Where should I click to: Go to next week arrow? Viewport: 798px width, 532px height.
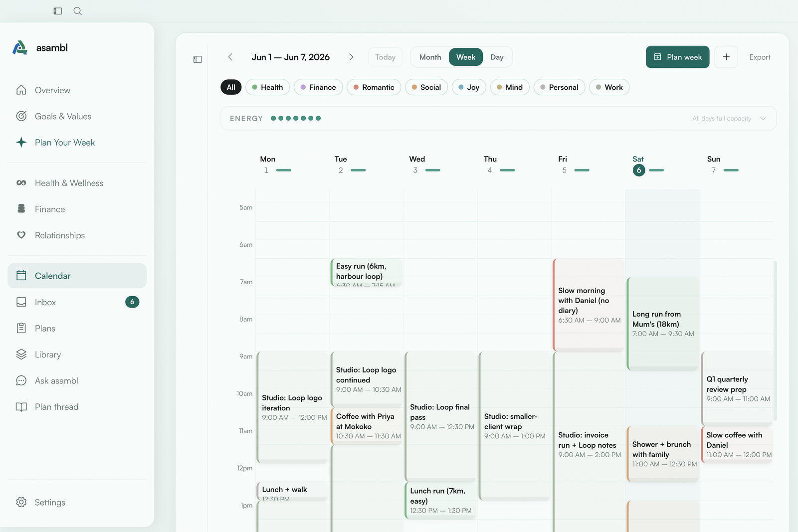(351, 57)
